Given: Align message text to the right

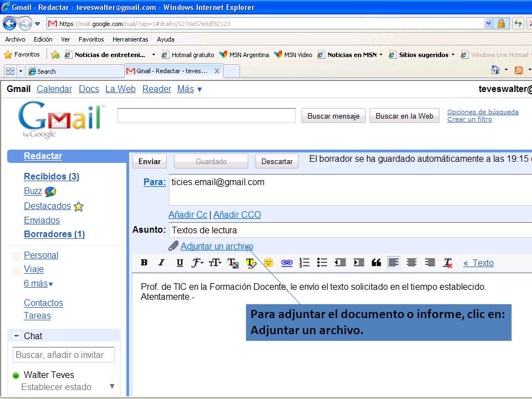Looking at the screenshot, I should [430, 263].
